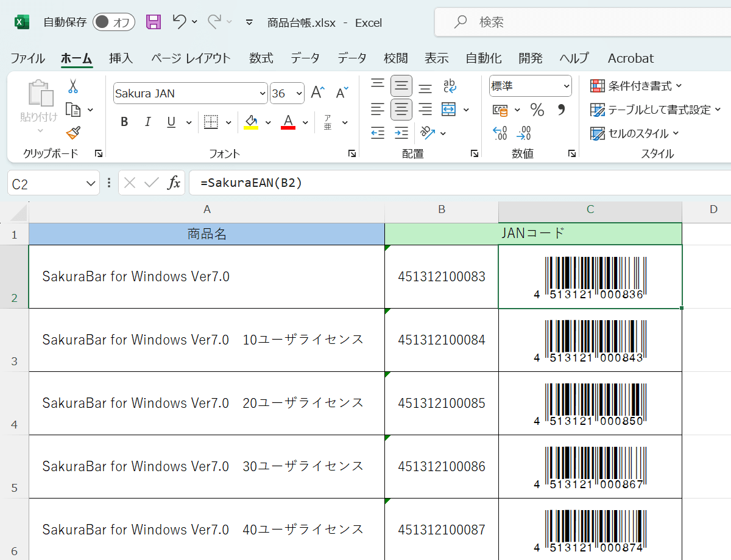Click the Excel app icon in title bar
The width and height of the screenshot is (731, 560).
pyautogui.click(x=22, y=23)
